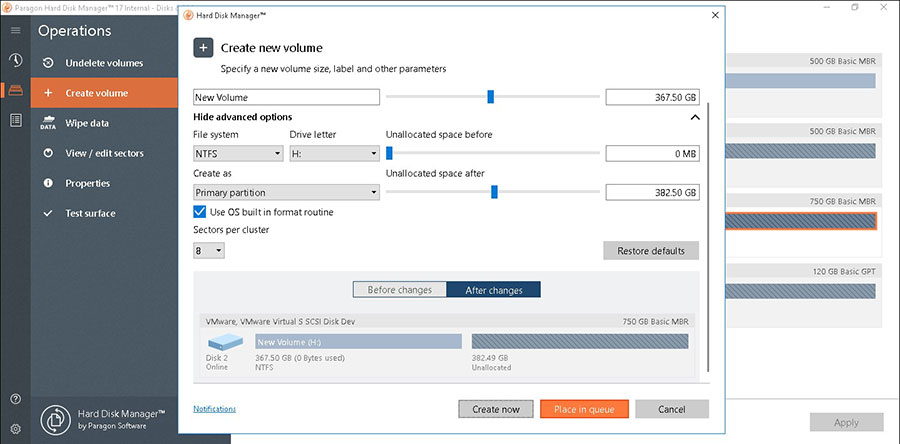Screen dimensions: 900x444
Task: Switch to After changes tab
Action: coord(494,290)
